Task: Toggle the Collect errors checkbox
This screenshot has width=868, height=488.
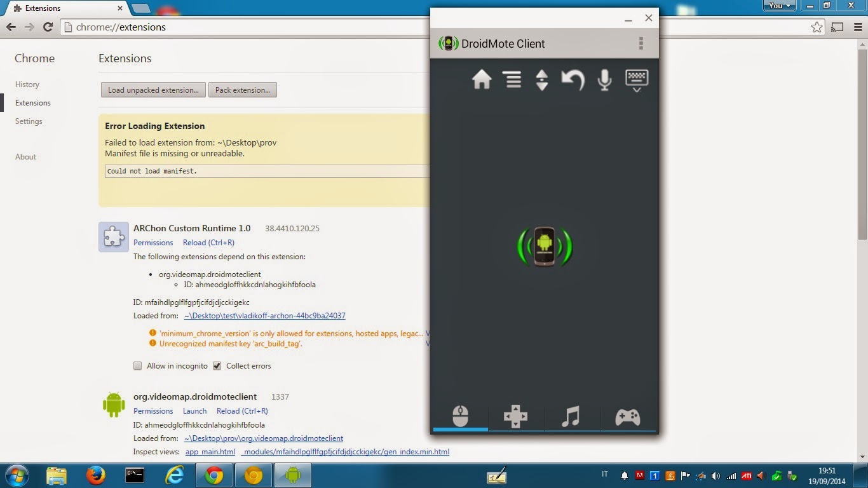Action: (x=217, y=366)
